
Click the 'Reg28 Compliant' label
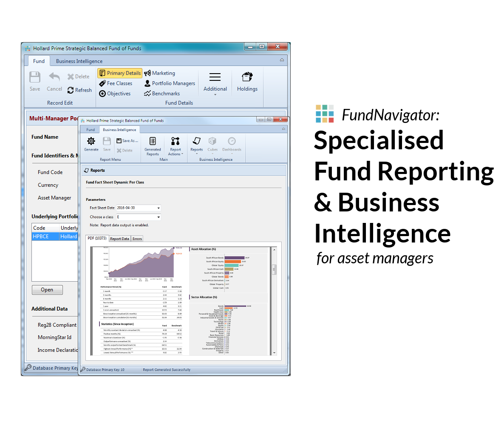point(57,325)
